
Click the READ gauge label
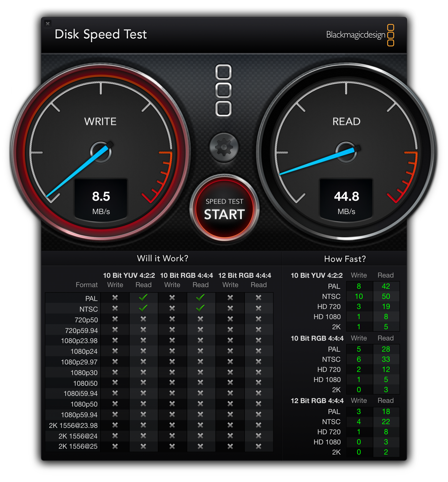click(x=346, y=122)
